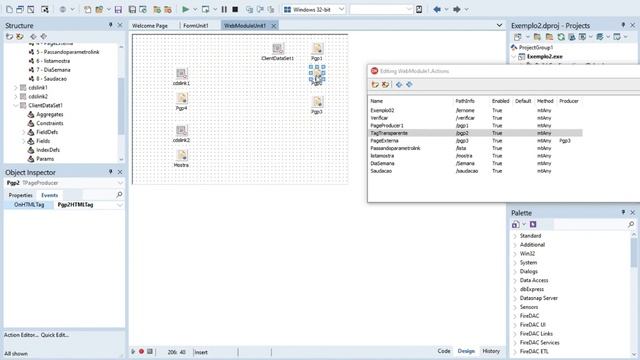Screen dimensions: 640x360
Task: Open the tab list dropdown chevron
Action: tap(499, 25)
